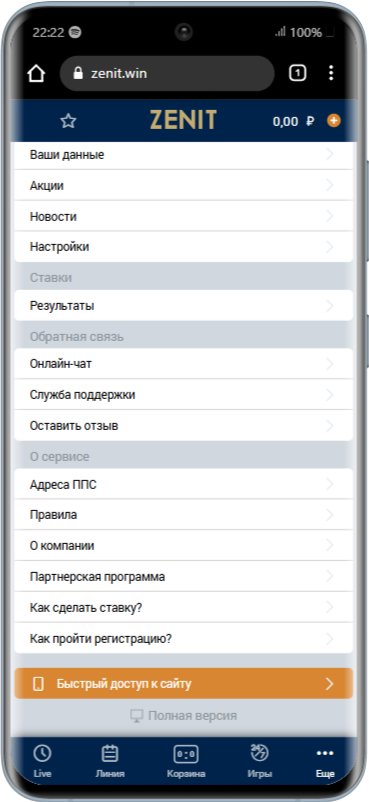This screenshot has height=802, width=369.
Task: Tap the chevron on Акции row
Action: pos(330,185)
